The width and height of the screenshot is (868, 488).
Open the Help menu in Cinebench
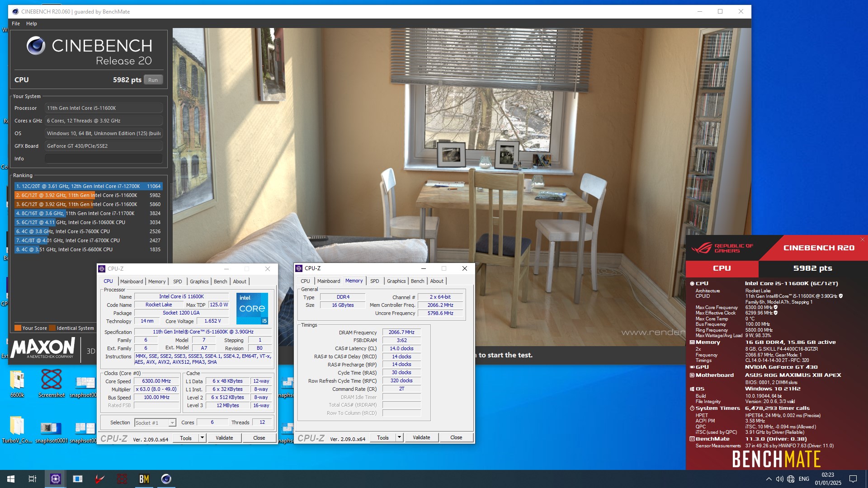tap(32, 23)
